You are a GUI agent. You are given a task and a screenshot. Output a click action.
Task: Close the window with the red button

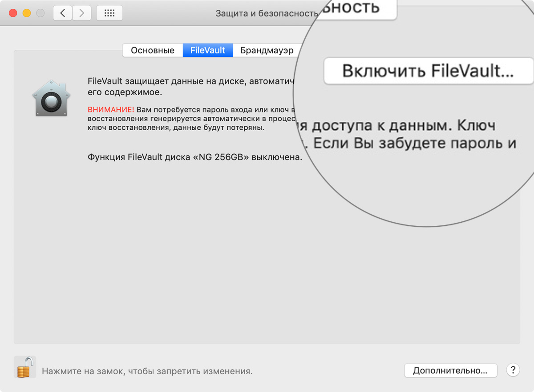click(13, 13)
